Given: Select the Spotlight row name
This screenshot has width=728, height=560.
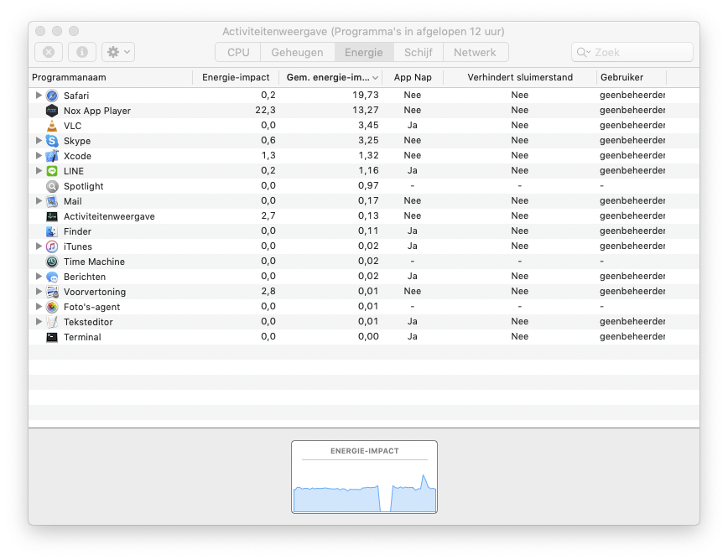Looking at the screenshot, I should click(x=84, y=186).
